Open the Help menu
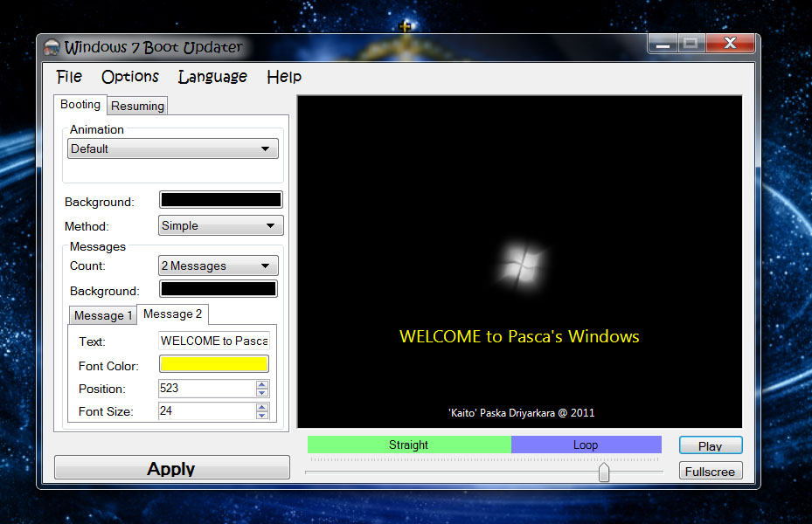The height and width of the screenshot is (524, 812). [284, 77]
